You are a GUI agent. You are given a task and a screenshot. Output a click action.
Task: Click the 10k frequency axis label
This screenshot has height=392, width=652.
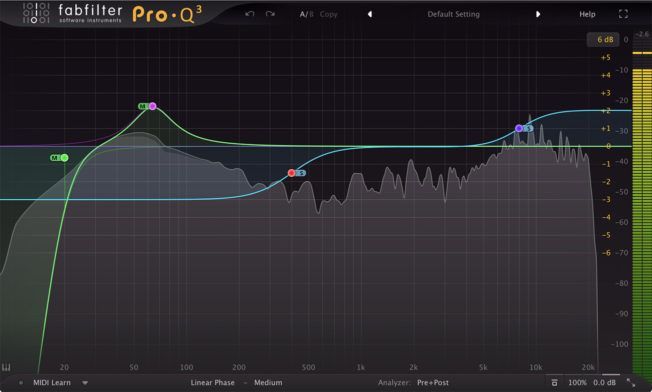pyautogui.click(x=536, y=367)
